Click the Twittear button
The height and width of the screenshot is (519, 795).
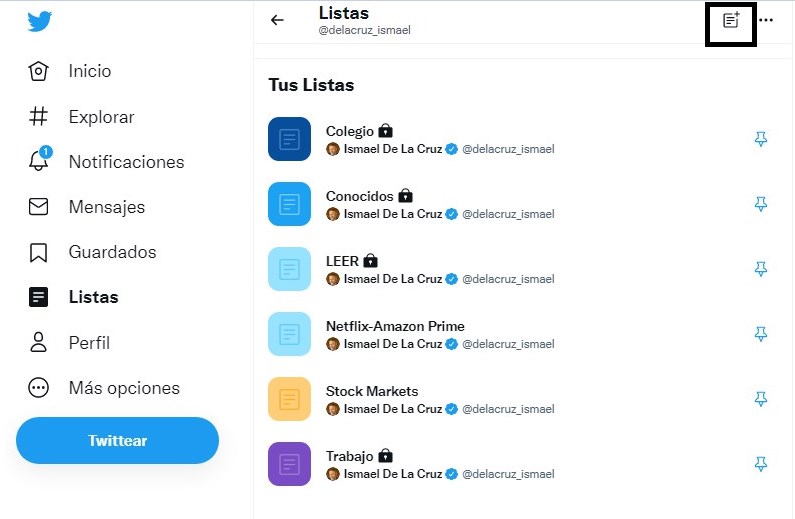[117, 441]
